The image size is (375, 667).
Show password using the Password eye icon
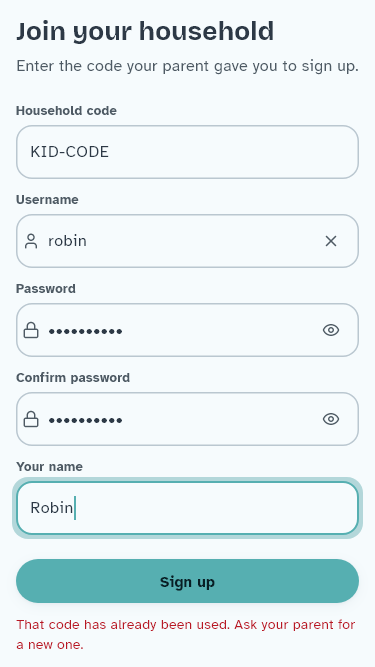coord(331,330)
